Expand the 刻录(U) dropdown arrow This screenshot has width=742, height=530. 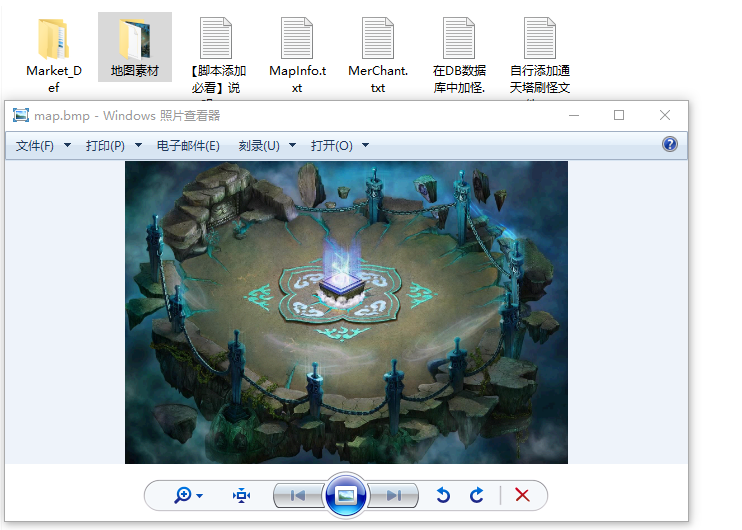coord(292,145)
